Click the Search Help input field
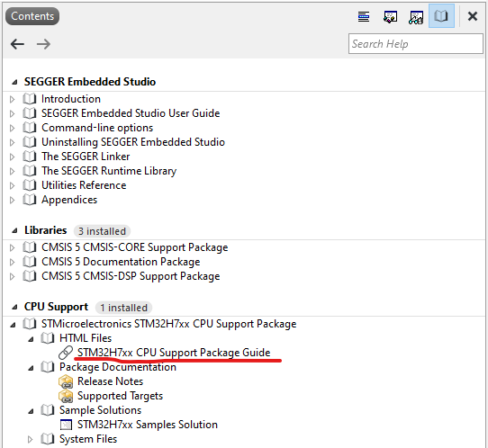The width and height of the screenshot is (488, 448). [415, 44]
